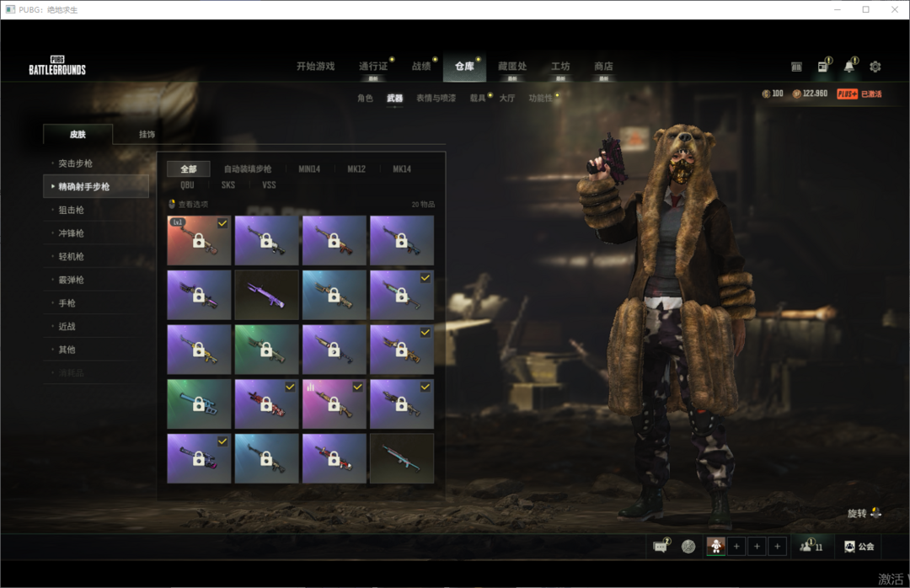Screen dimensions: 910x588
Task: Filter skins by VSS
Action: pos(269,185)
